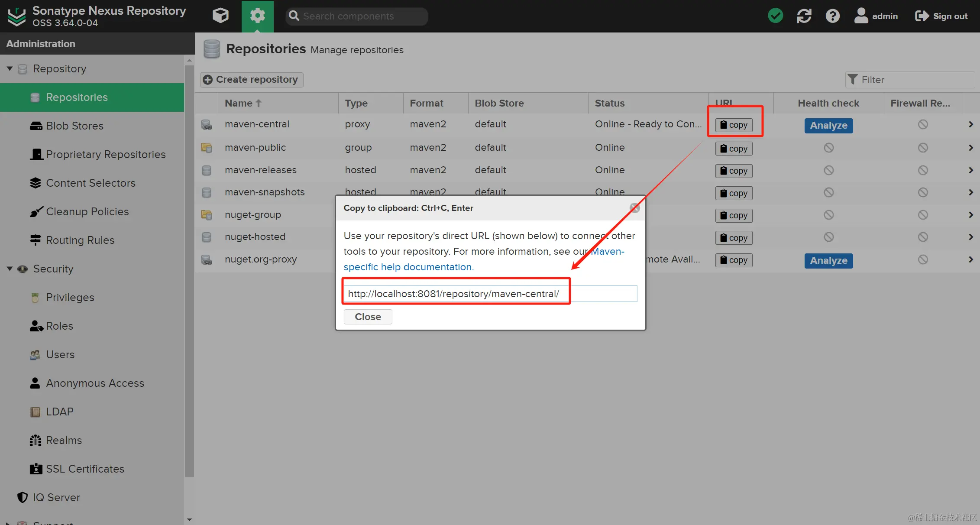
Task: Expand maven-central row details arrow
Action: tap(970, 124)
